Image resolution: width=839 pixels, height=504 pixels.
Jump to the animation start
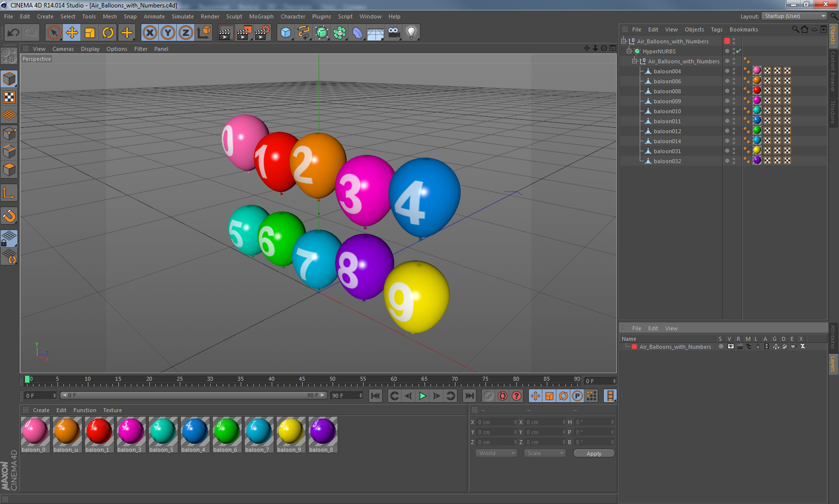click(376, 396)
